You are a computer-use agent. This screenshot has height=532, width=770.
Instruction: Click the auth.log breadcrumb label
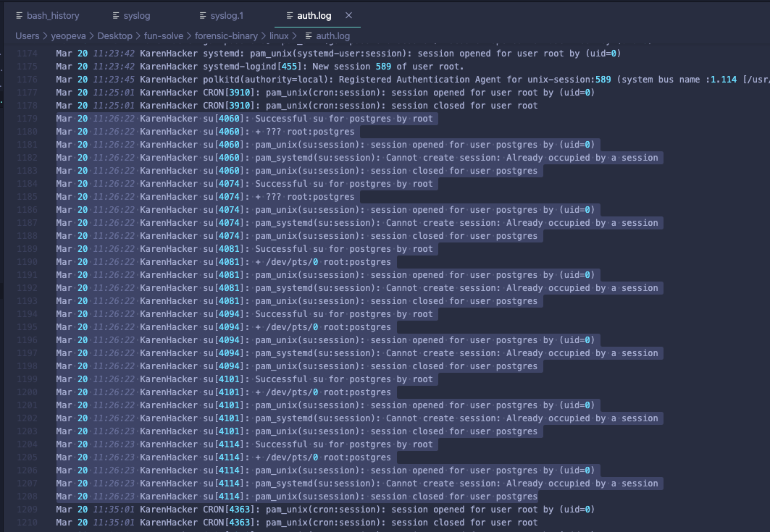[x=333, y=35]
